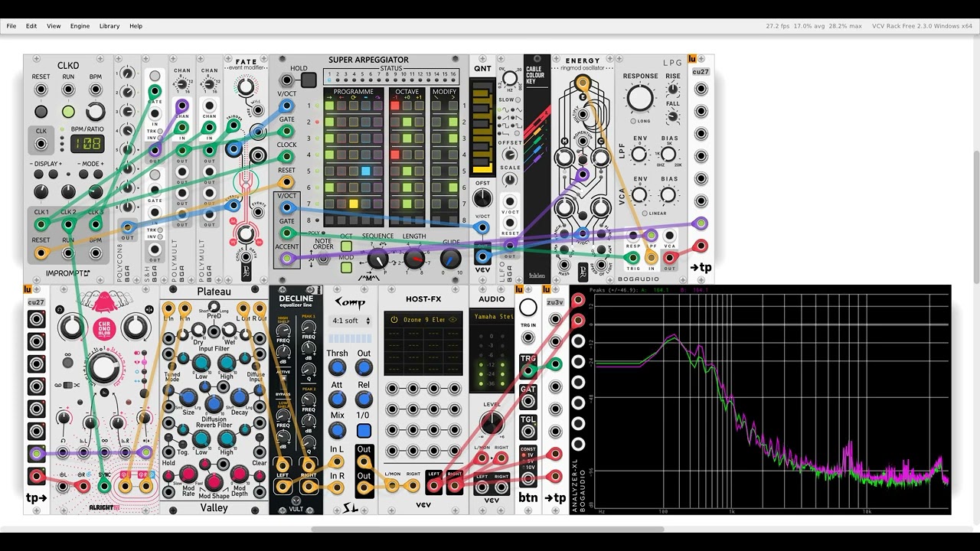Click the In L jack on Comp
This screenshot has height=551, width=980.
click(x=337, y=461)
